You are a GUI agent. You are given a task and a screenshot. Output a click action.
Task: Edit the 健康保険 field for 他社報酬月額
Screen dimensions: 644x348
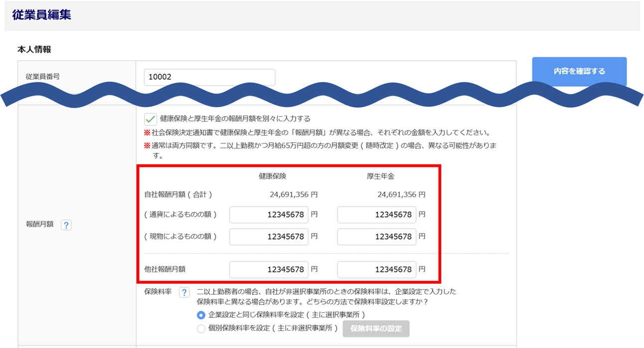269,270
